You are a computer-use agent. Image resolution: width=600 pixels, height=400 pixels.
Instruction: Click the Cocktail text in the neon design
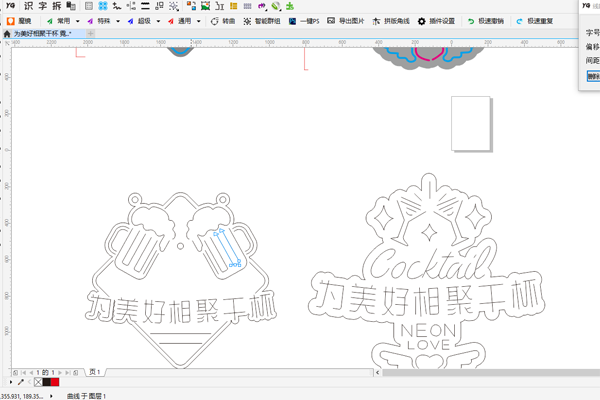(430, 262)
